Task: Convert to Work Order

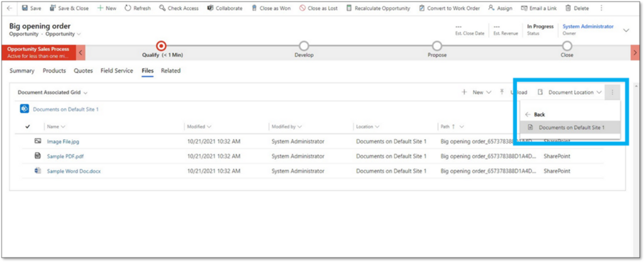Action: [449, 8]
